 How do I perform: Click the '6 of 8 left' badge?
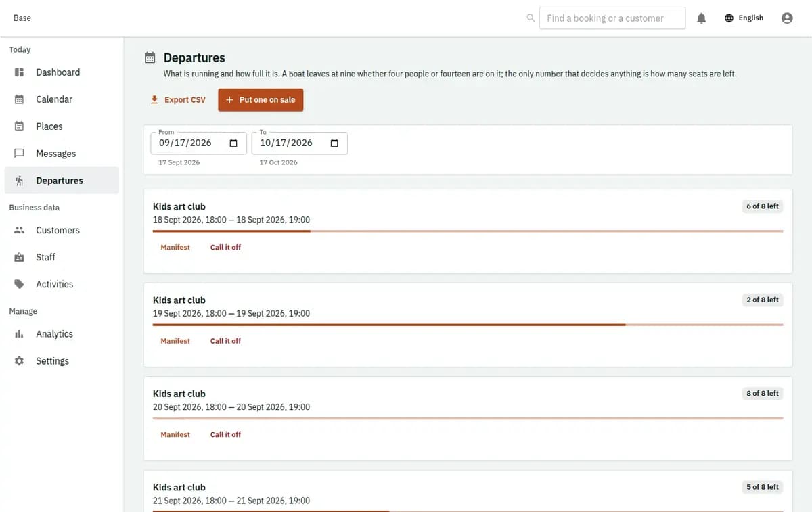[x=763, y=206]
